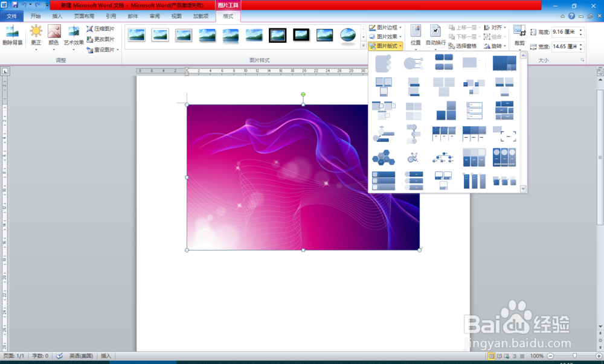Viewport: 604px width, 364px height.
Task: Switch to the Home (开始) tab
Action: pos(36,16)
